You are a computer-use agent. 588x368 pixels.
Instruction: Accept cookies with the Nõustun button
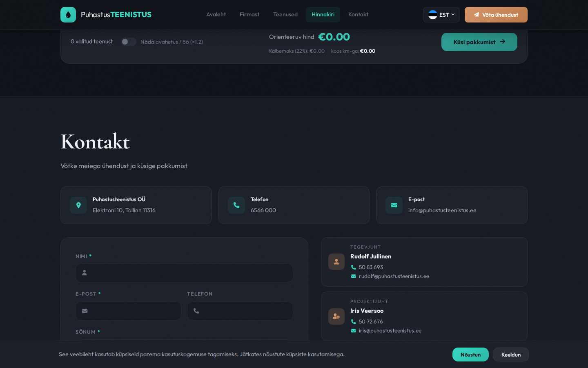click(470, 355)
